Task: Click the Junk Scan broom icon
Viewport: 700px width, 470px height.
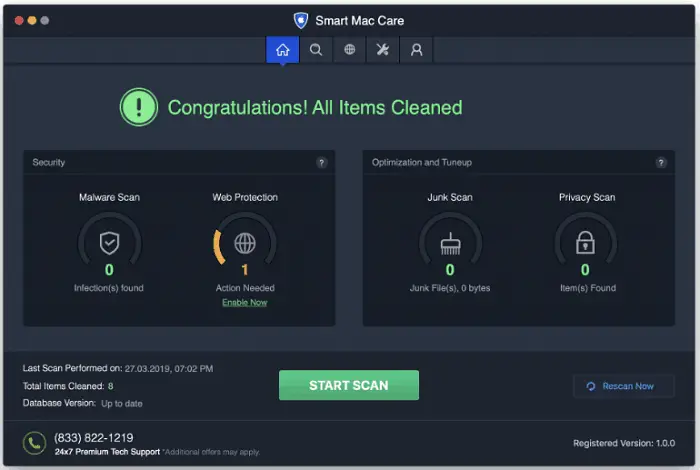Action: click(x=450, y=244)
